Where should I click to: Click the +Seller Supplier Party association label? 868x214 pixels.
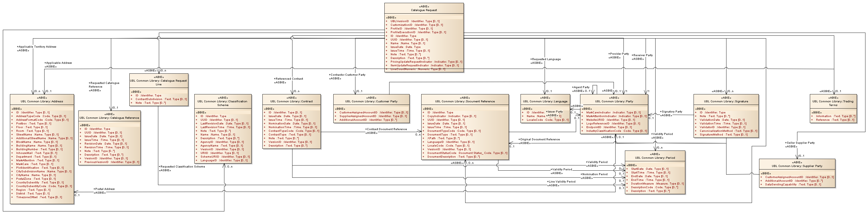pos(800,143)
